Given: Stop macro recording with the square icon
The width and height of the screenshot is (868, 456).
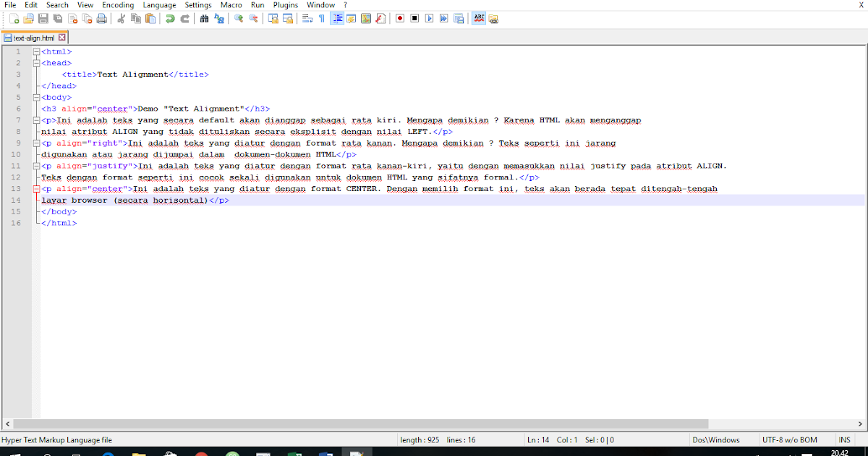Looking at the screenshot, I should coord(414,18).
